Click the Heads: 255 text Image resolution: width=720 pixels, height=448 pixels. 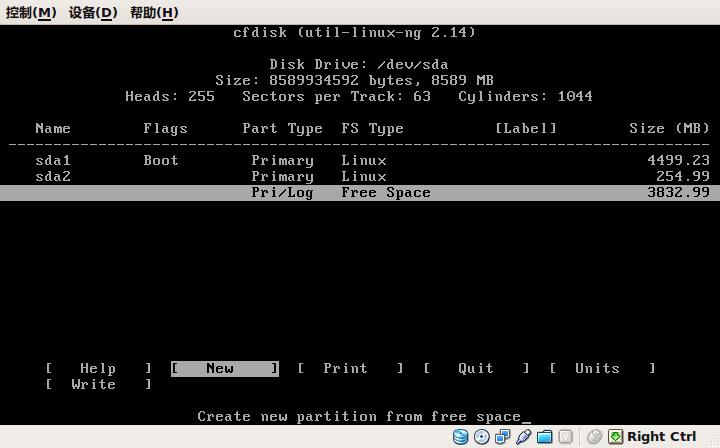pyautogui.click(x=170, y=96)
